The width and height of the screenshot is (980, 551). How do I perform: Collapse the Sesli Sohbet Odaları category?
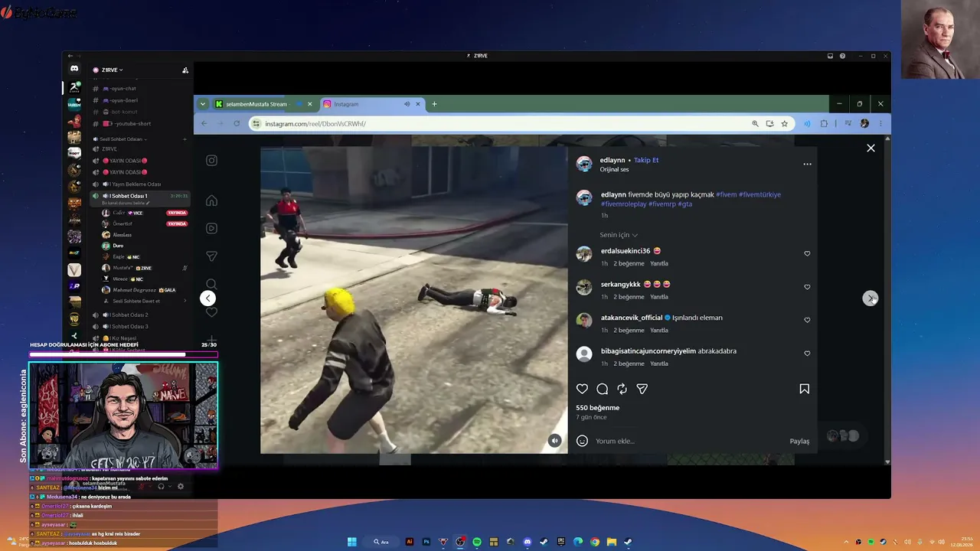coord(121,139)
